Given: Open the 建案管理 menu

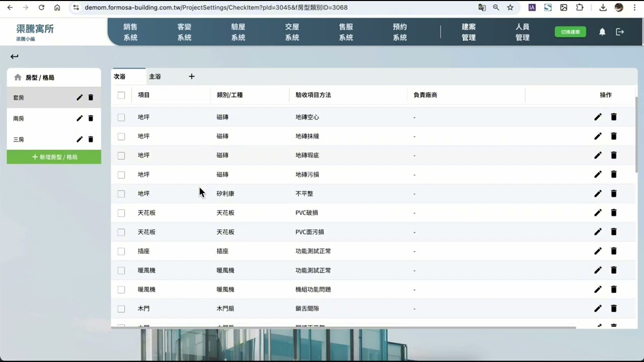Looking at the screenshot, I should (x=468, y=32).
